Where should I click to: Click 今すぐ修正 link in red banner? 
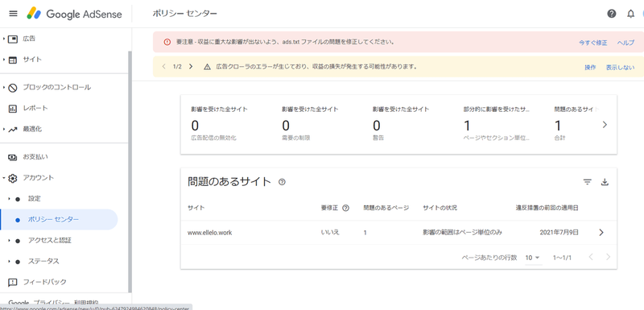click(x=592, y=43)
